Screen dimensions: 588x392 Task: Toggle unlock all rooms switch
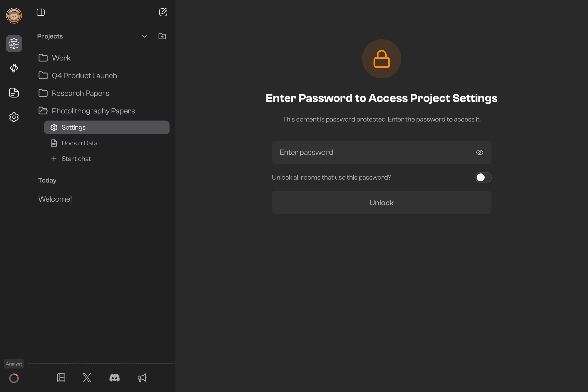pos(483,177)
